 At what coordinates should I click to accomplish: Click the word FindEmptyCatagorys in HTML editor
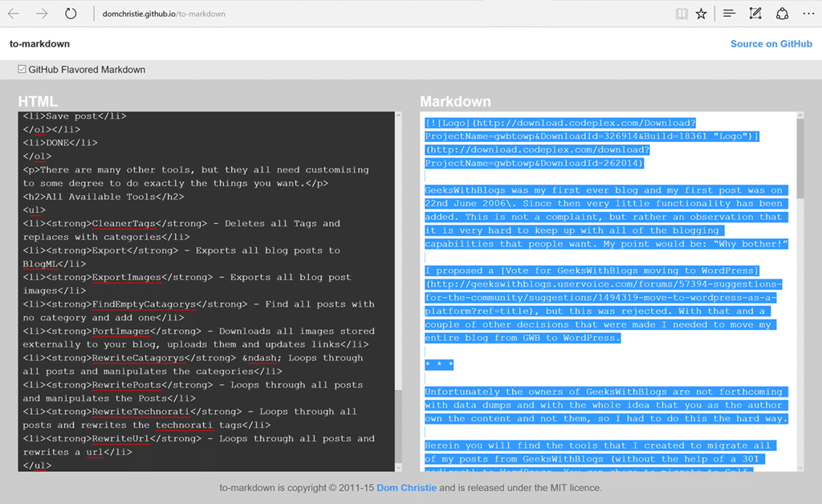point(144,304)
